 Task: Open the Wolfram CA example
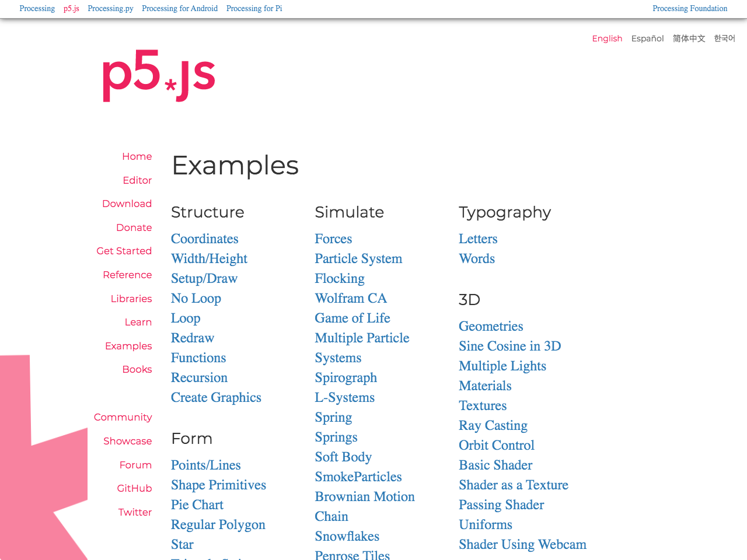[x=351, y=298]
